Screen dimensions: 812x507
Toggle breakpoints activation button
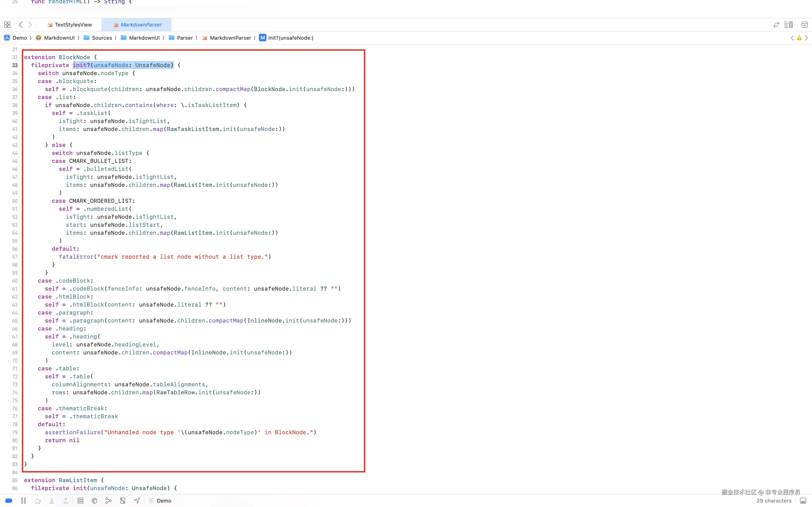pos(9,501)
